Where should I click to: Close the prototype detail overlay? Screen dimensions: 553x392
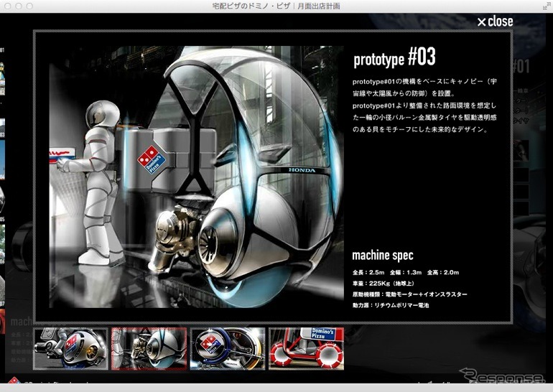point(495,22)
